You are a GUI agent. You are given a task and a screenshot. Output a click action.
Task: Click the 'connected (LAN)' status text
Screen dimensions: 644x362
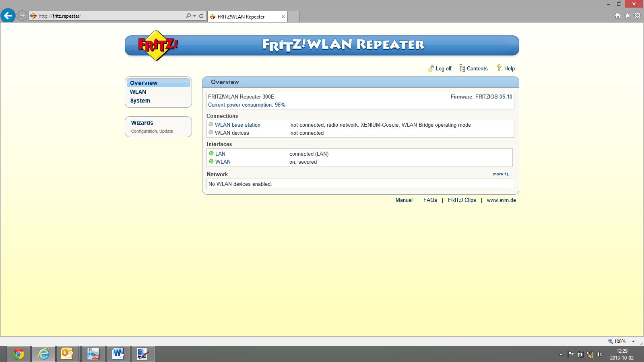(x=309, y=154)
